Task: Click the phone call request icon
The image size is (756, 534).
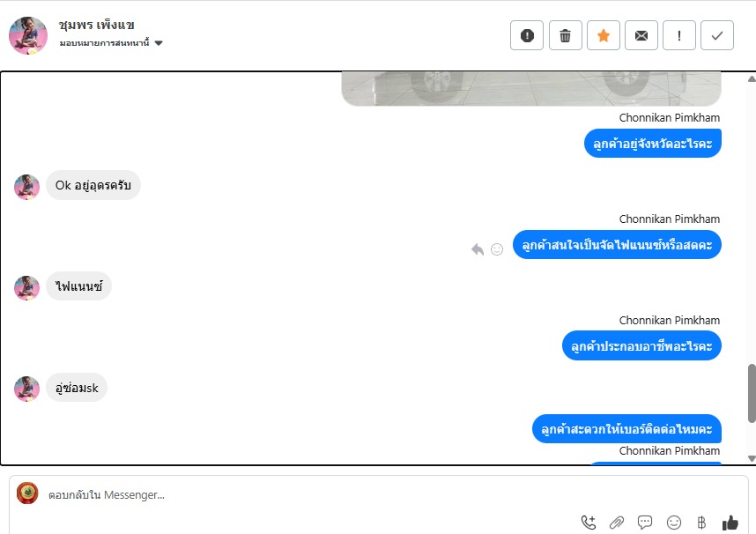Action: pos(589,522)
